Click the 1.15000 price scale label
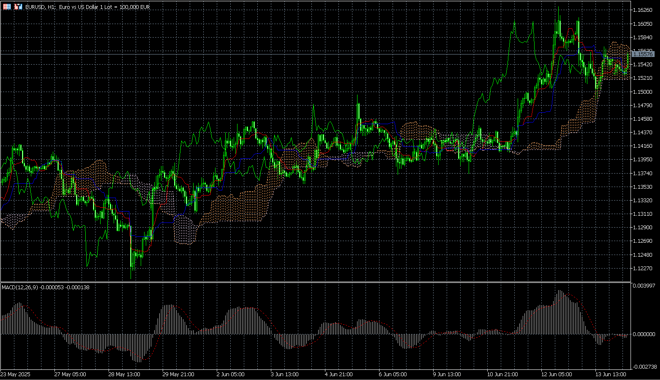This screenshot has width=660, height=380. tap(642, 92)
